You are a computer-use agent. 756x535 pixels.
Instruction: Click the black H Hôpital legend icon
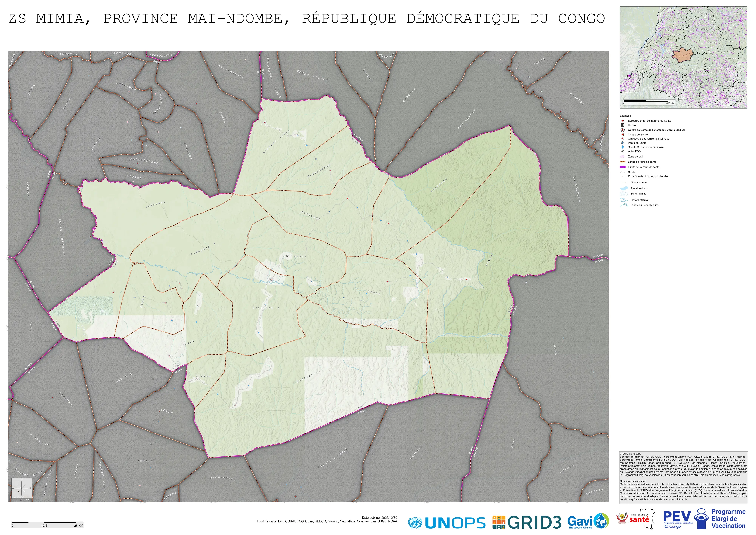pyautogui.click(x=623, y=125)
